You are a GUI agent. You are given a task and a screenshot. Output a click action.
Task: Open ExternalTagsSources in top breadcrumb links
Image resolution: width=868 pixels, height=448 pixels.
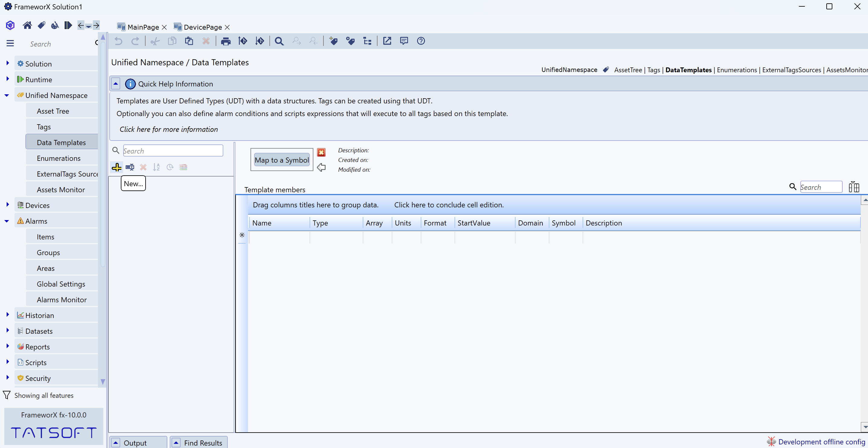click(792, 70)
